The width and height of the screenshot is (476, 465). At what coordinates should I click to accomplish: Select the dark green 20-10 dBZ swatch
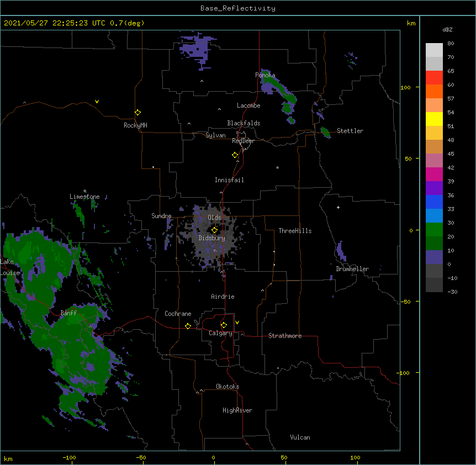pyautogui.click(x=434, y=244)
